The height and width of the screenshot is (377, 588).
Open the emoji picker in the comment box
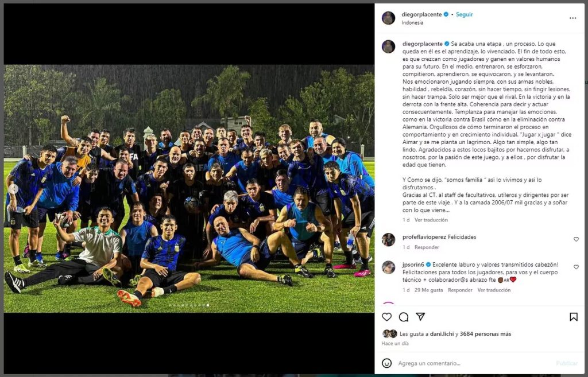pyautogui.click(x=386, y=363)
